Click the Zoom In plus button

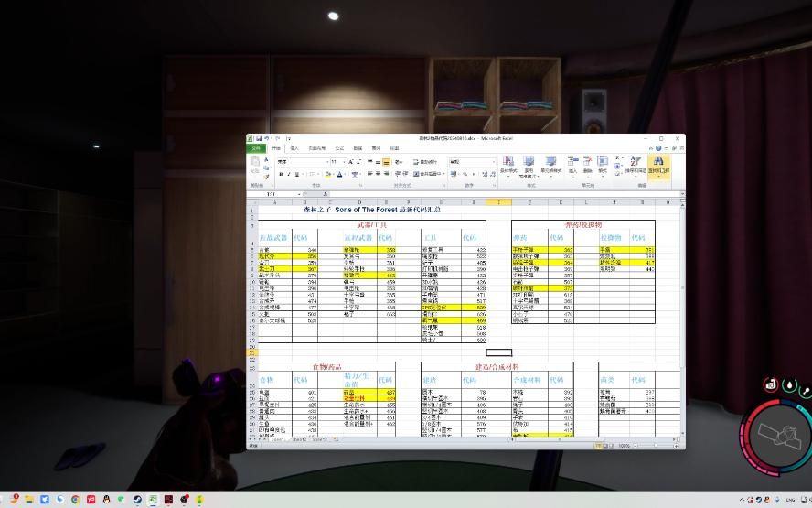click(x=676, y=445)
